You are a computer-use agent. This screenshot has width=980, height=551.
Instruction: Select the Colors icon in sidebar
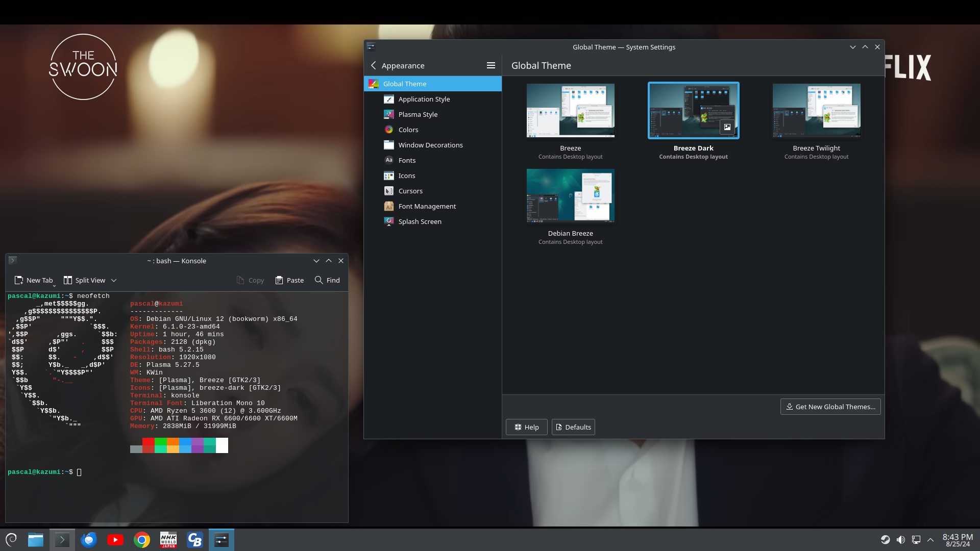pyautogui.click(x=388, y=129)
